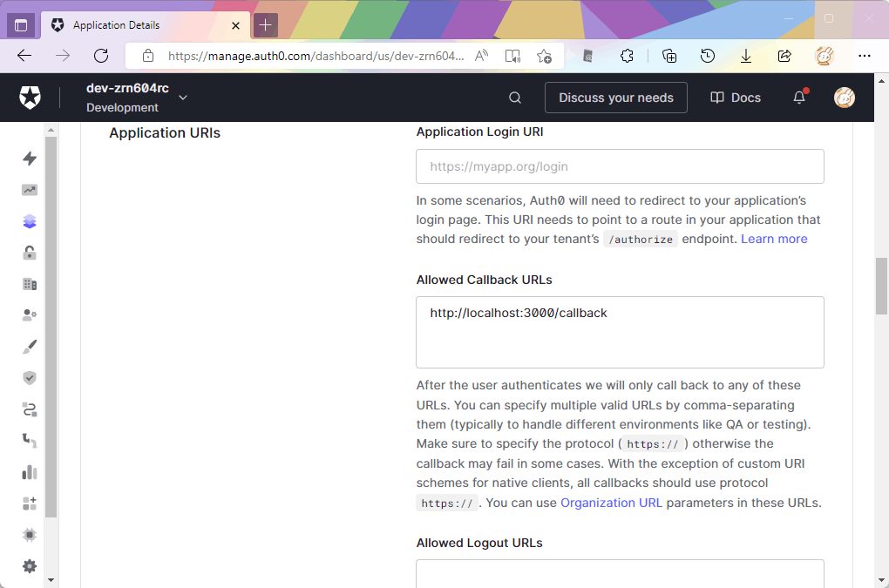The width and height of the screenshot is (889, 588).
Task: View site information lock icon
Action: pyautogui.click(x=148, y=56)
